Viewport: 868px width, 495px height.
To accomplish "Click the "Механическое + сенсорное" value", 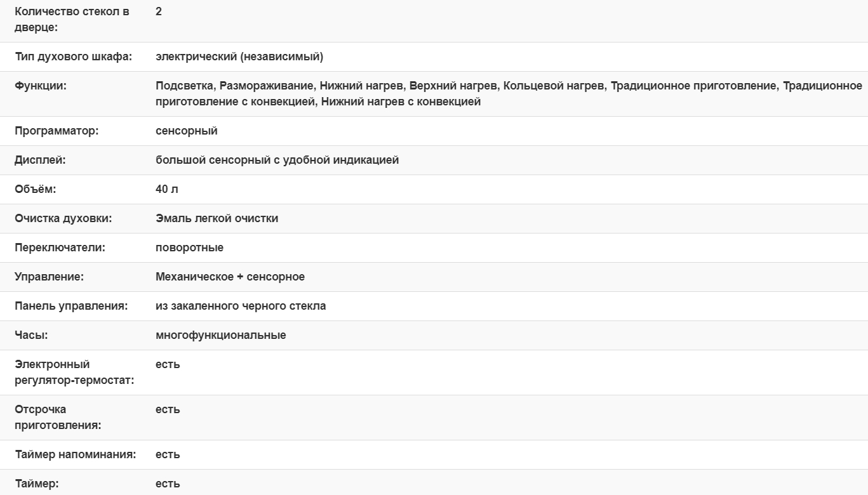I will tap(230, 277).
